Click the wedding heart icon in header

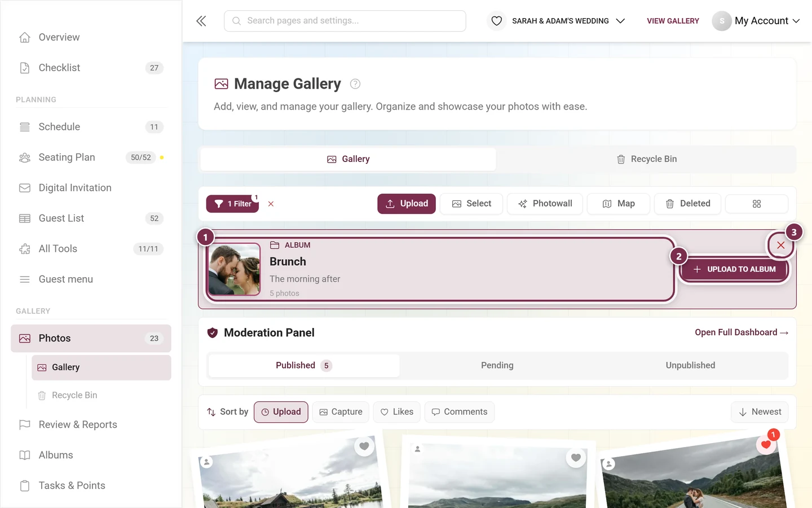pos(496,21)
